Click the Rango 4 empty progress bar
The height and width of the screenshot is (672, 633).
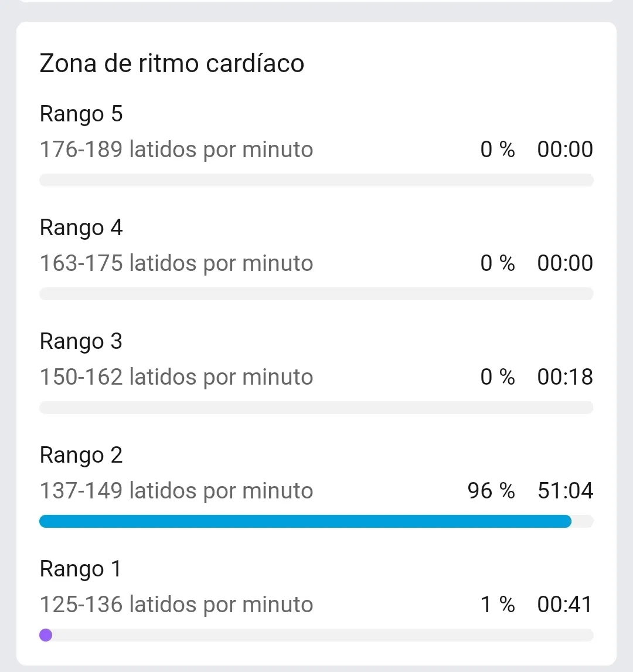coord(316,294)
